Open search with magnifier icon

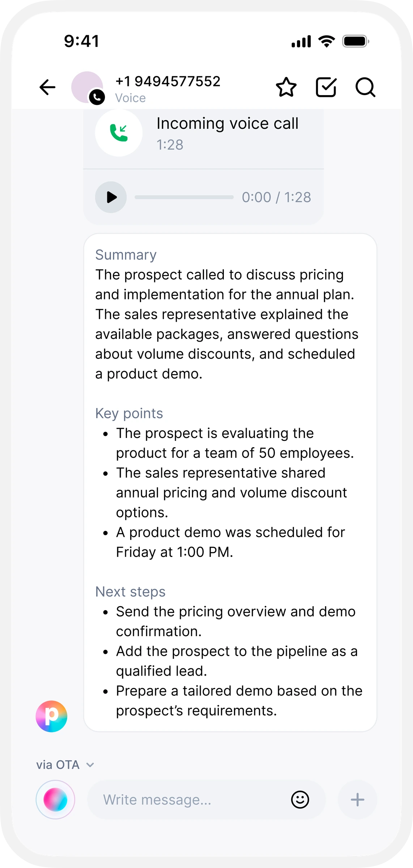tap(365, 87)
